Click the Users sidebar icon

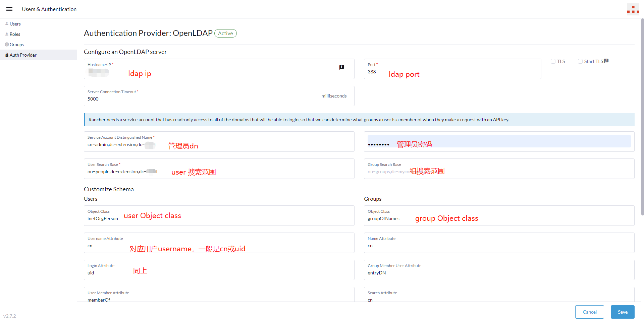tap(7, 24)
